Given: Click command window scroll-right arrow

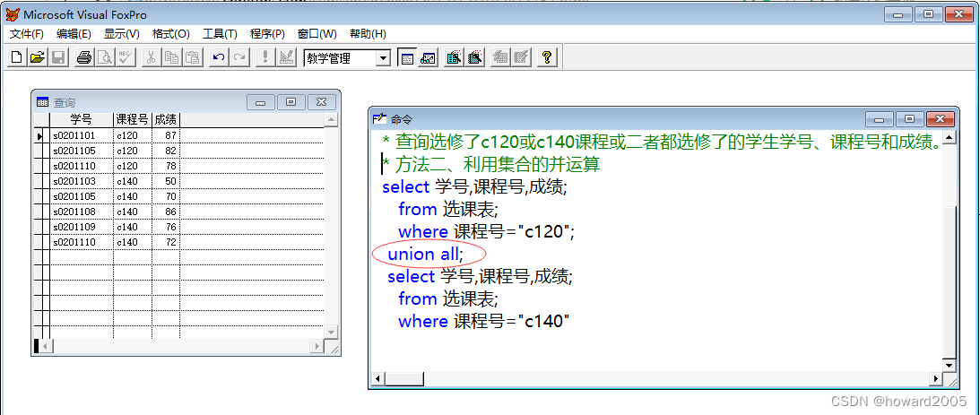Looking at the screenshot, I should pyautogui.click(x=936, y=379).
